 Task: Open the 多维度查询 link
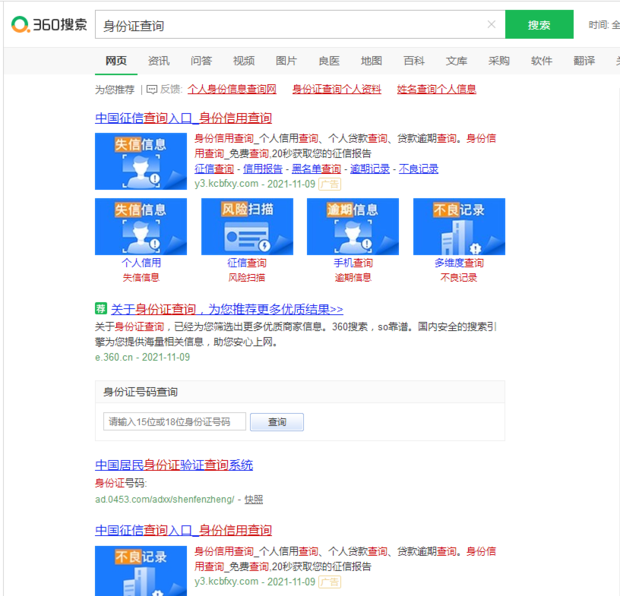tap(459, 263)
